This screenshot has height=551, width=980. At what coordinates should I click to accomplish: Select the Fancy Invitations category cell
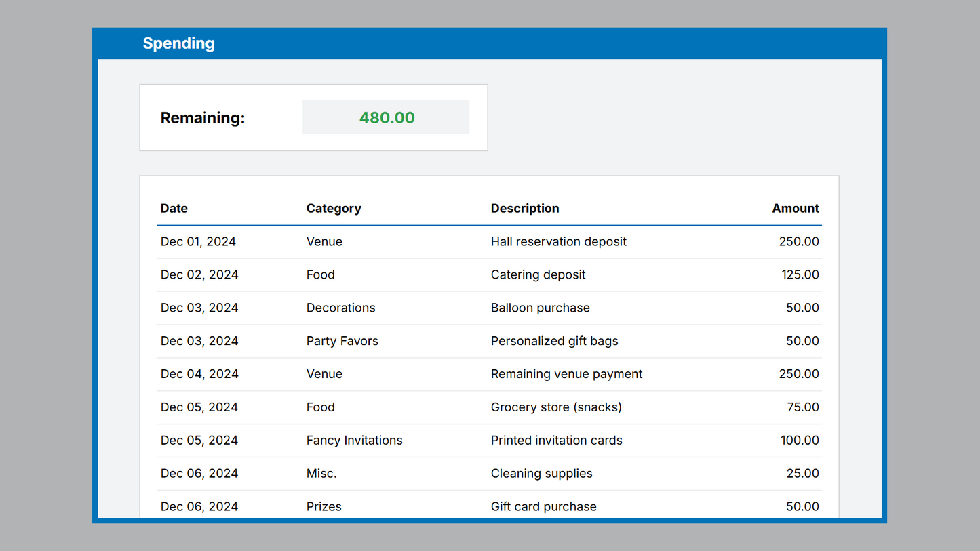[354, 441]
